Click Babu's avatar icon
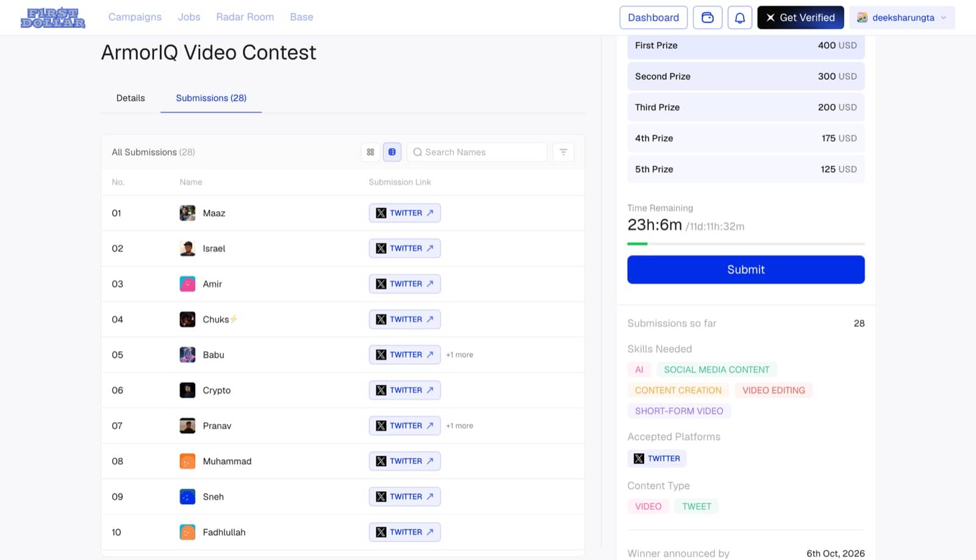This screenshot has width=976, height=560. pos(187,354)
